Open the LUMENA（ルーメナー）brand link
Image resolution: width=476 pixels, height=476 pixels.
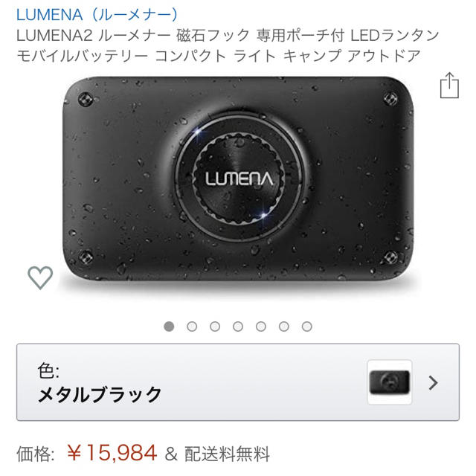click(97, 15)
